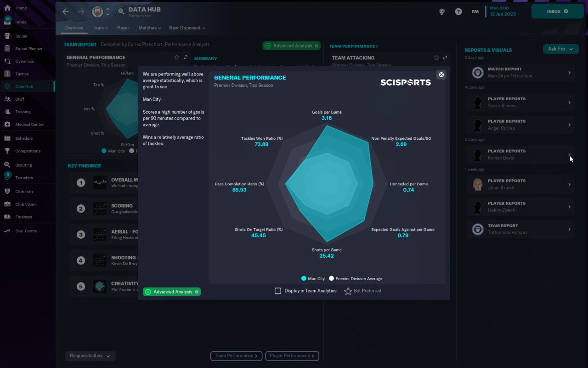
Task: Close the General Performance popup
Action: [x=441, y=75]
